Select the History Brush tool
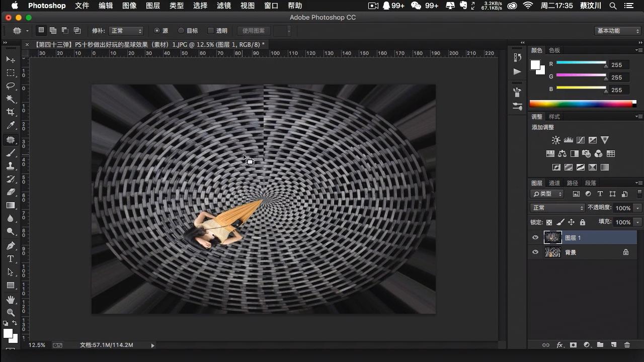The width and height of the screenshot is (644, 362). (11, 179)
